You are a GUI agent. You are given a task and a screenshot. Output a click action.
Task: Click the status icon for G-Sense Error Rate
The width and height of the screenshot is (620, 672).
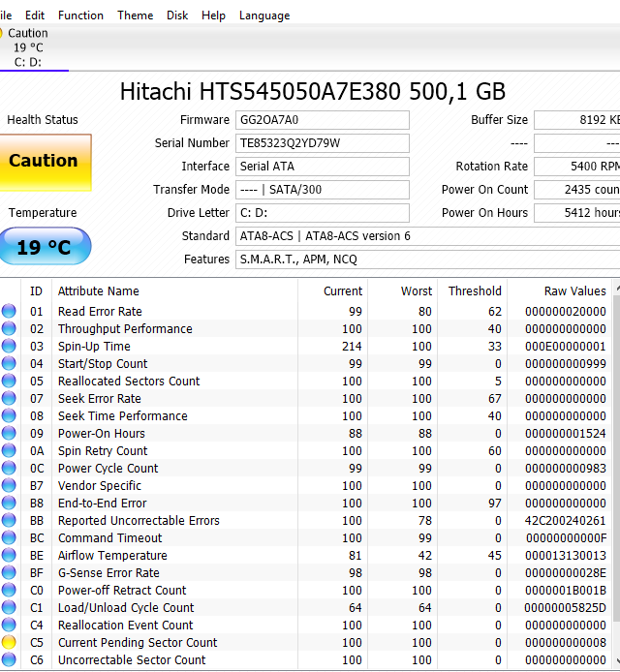tap(9, 572)
